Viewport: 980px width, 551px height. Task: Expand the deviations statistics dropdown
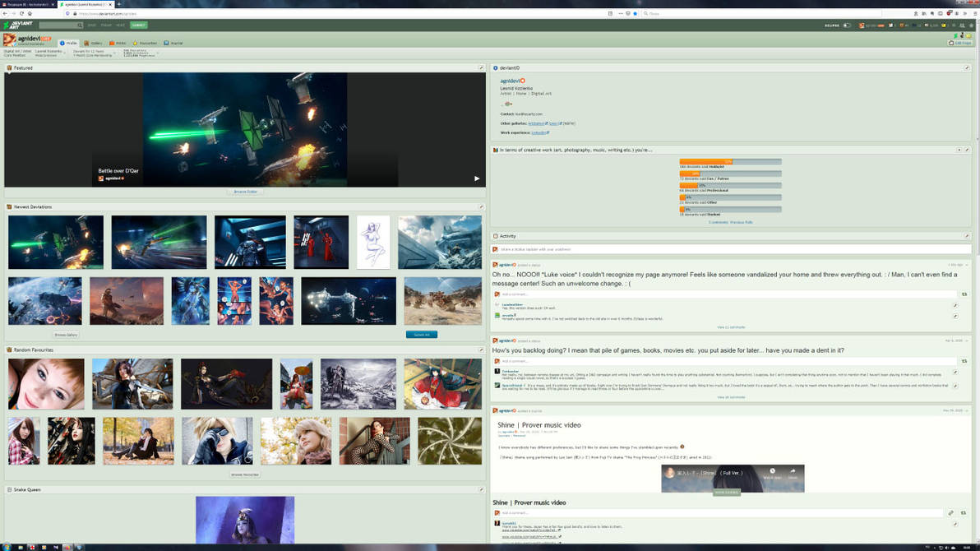[158, 53]
